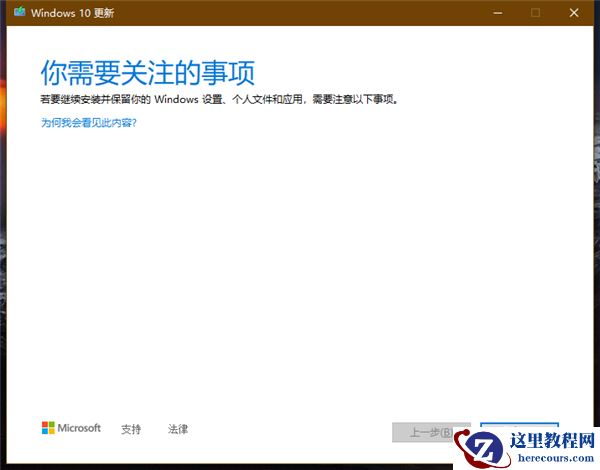Click the 上一步(B) button
Viewport: 600px width, 470px height.
431,432
